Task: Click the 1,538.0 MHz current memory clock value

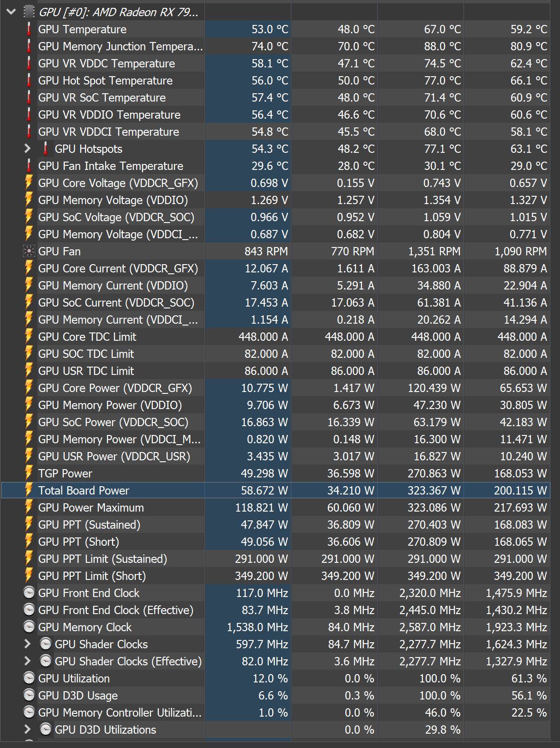Action: click(257, 627)
